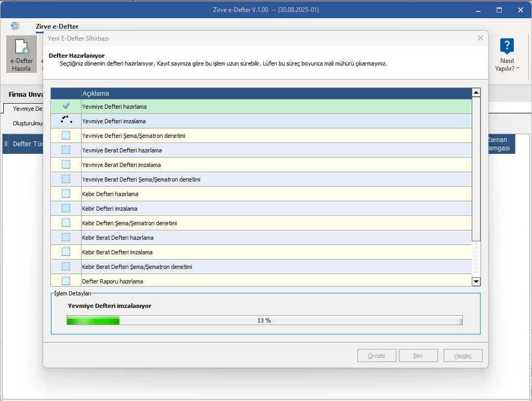
Task: Select row text Kebir Berat Defteri imzalama
Action: pos(117,253)
